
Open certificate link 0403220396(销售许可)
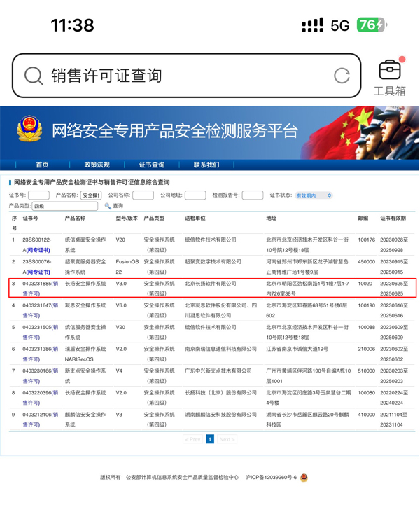click(40, 398)
